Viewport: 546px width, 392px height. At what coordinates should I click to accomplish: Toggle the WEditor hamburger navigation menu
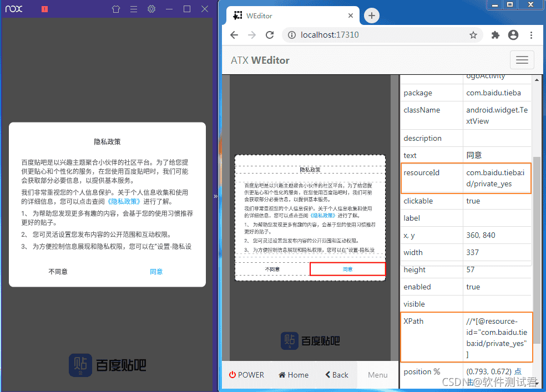(522, 59)
